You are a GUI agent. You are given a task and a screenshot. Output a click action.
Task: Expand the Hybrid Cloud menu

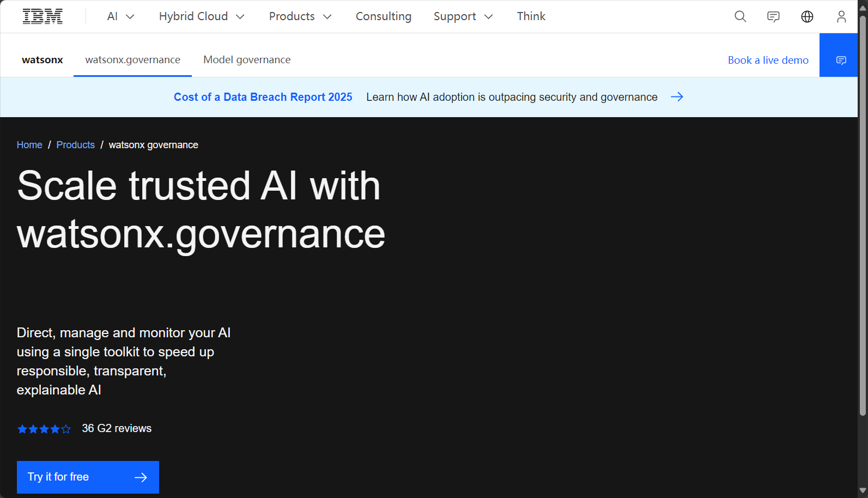coord(202,16)
